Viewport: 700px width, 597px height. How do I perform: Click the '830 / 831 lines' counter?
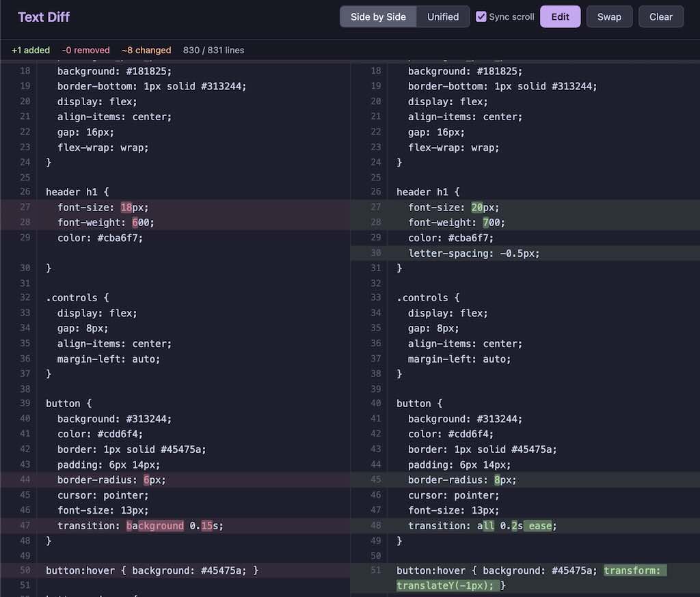pos(213,50)
